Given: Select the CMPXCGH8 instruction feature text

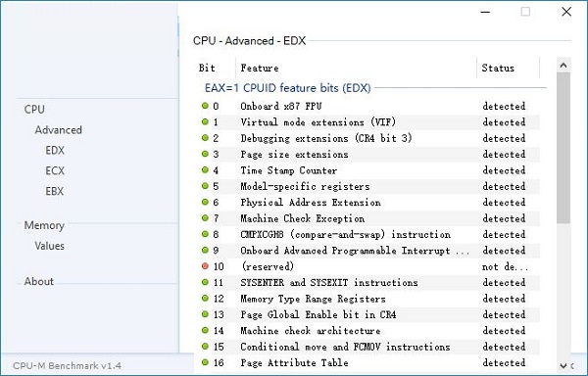Looking at the screenshot, I should click(x=345, y=234).
